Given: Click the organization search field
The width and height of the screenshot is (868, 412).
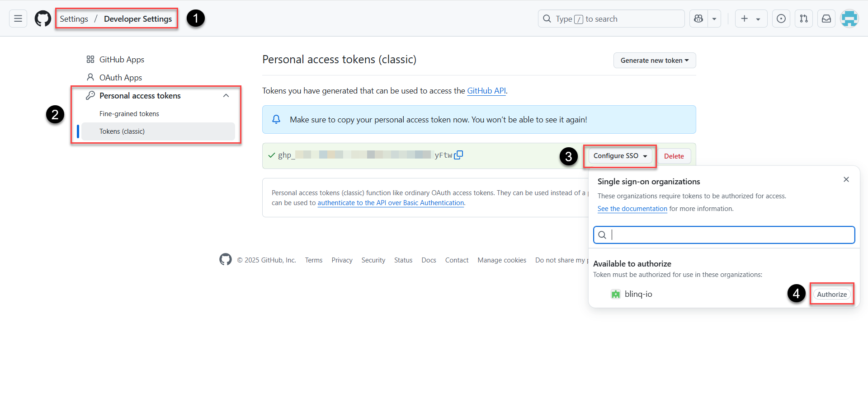Looking at the screenshot, I should [x=724, y=234].
